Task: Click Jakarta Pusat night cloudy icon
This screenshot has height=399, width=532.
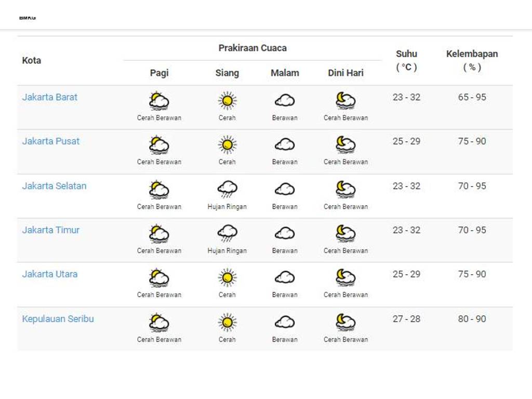Action: pos(285,144)
